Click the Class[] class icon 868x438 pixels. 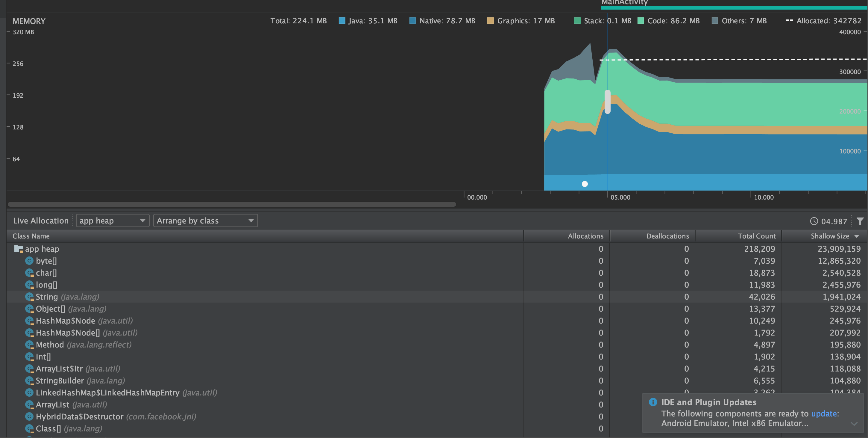tap(30, 428)
